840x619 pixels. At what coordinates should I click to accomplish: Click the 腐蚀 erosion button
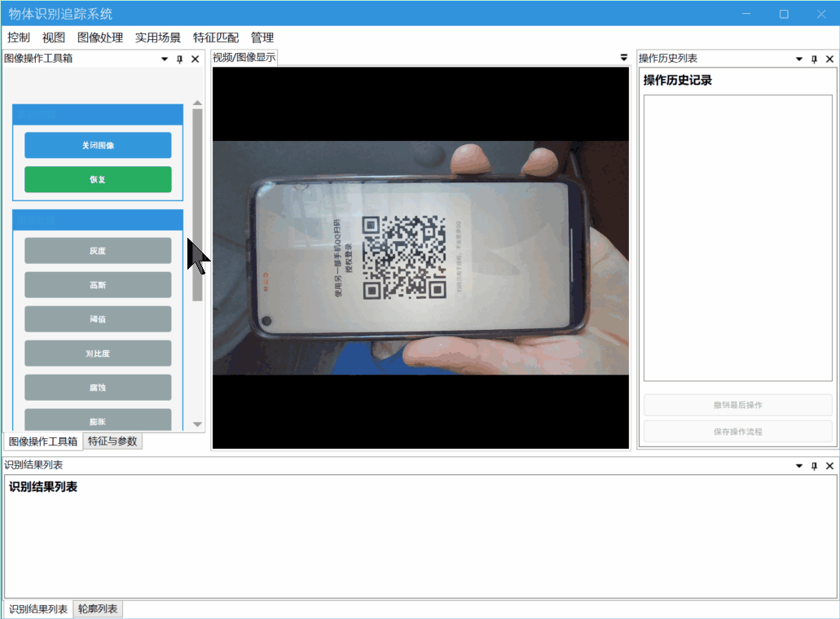(x=98, y=388)
